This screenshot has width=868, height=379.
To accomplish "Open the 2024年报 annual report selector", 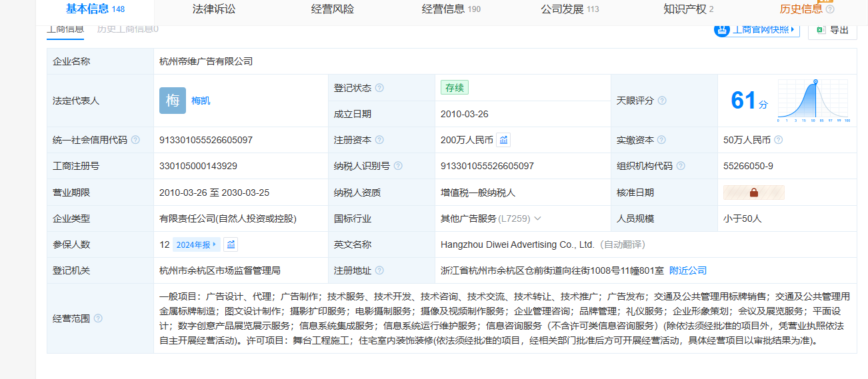I will 196,244.
